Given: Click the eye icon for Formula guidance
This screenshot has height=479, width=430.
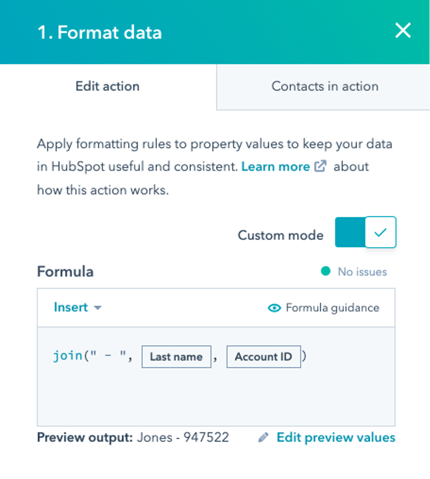Looking at the screenshot, I should [274, 308].
